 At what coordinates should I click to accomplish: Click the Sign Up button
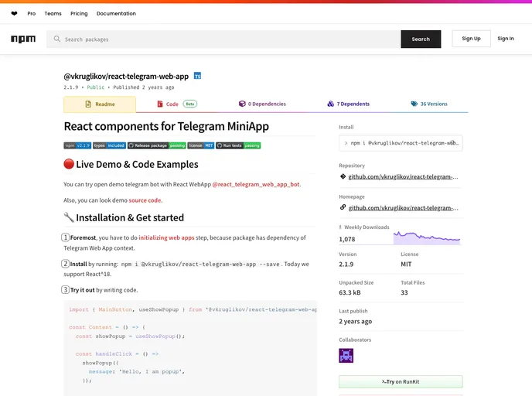[x=471, y=39]
